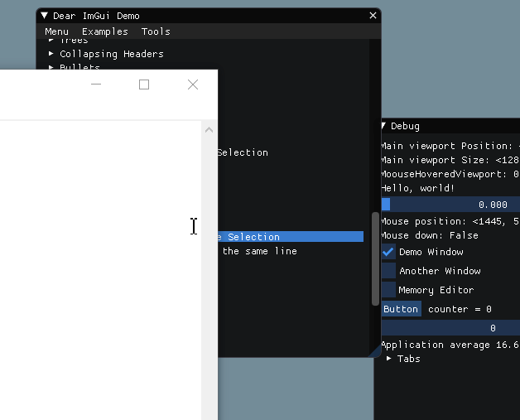Close the white foreground window
The height and width of the screenshot is (420, 520).
193,84
